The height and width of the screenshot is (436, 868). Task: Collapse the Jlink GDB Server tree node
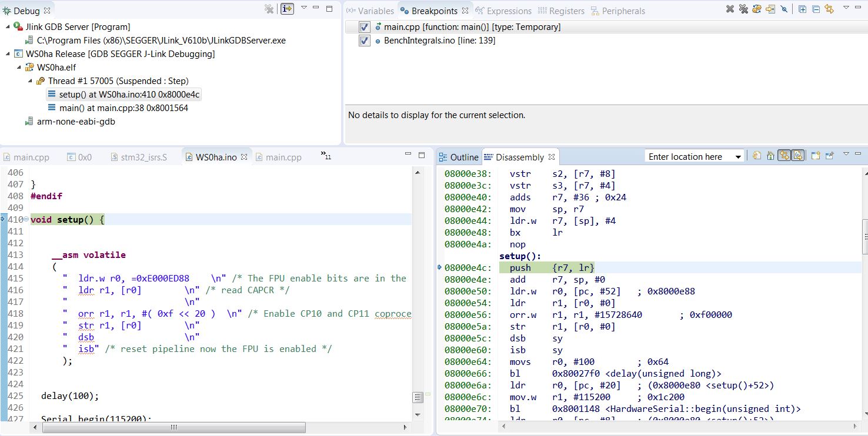click(x=8, y=27)
